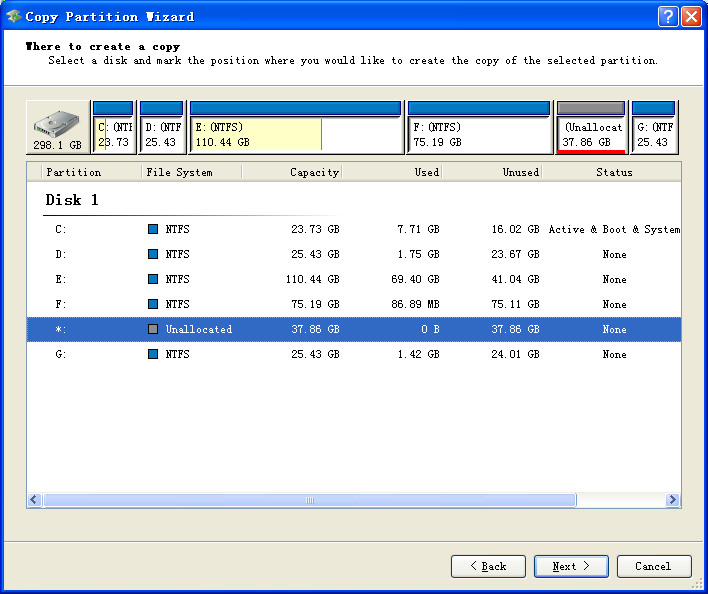Click the 86.89 MB used cell

tap(415, 304)
